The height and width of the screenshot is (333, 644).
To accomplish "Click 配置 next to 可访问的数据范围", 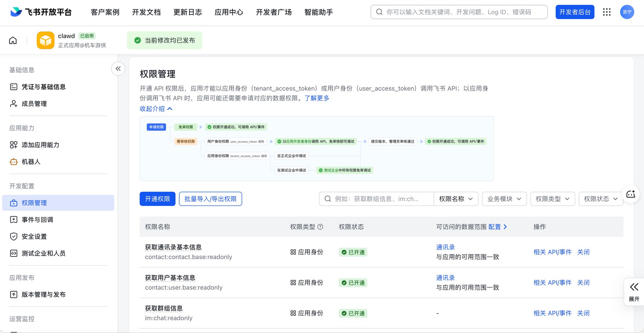I will 497,227.
